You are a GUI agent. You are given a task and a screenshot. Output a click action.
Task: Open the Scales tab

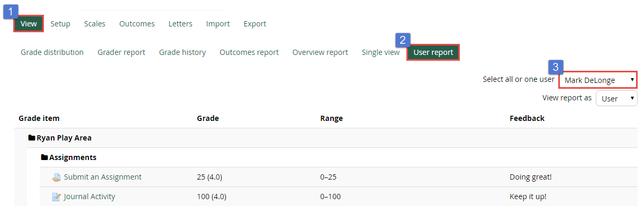(x=95, y=24)
